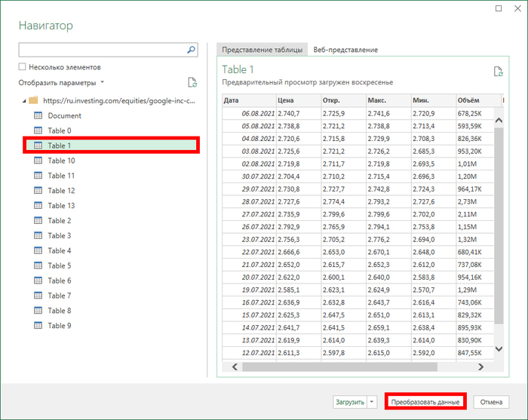Screen dimensions: 528x420
Task: Click the 'Отмена' button
Action: (491, 402)
